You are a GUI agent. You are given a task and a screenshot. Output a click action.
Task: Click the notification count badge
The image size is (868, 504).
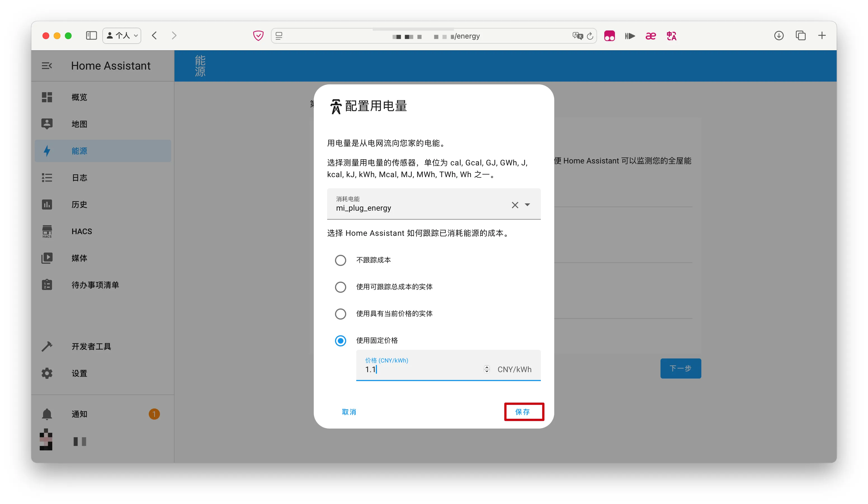coord(154,414)
